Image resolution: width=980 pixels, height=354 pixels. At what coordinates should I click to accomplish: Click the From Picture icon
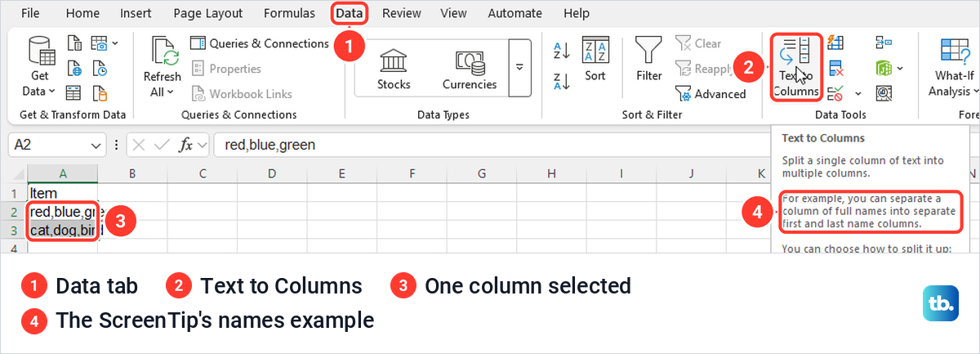pyautogui.click(x=99, y=43)
